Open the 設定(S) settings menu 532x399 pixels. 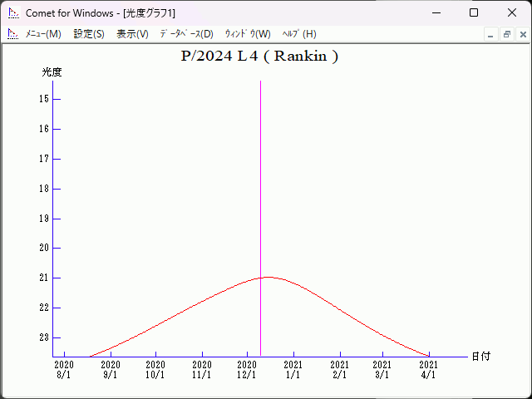coord(89,34)
